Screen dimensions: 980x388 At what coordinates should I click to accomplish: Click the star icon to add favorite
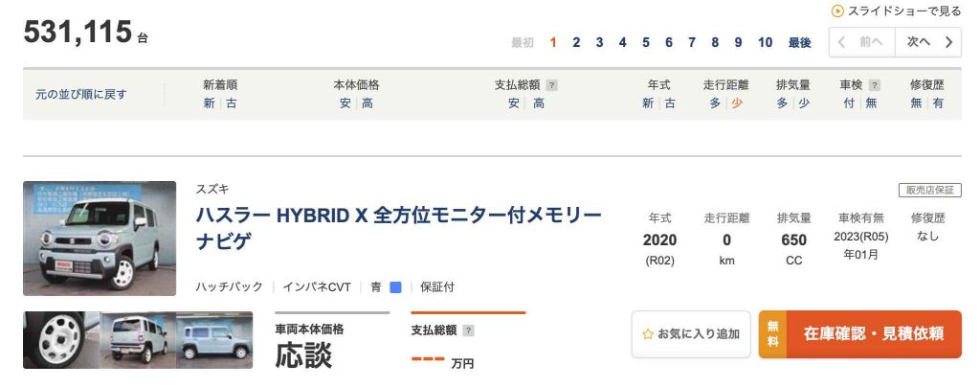(648, 334)
